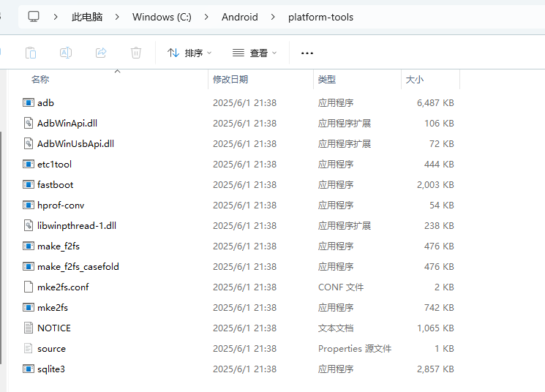
Task: Click the source properties file icon
Action: pyautogui.click(x=29, y=348)
